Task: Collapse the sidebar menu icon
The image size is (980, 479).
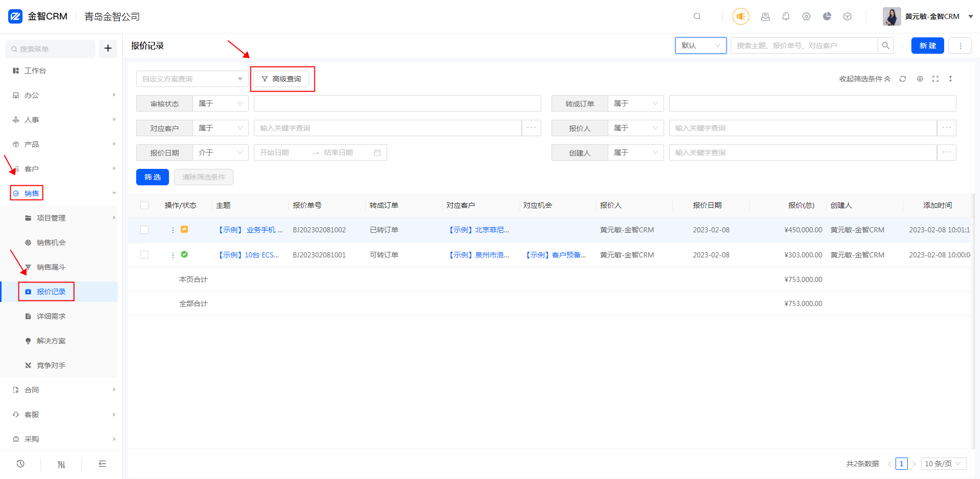Action: coord(102,464)
